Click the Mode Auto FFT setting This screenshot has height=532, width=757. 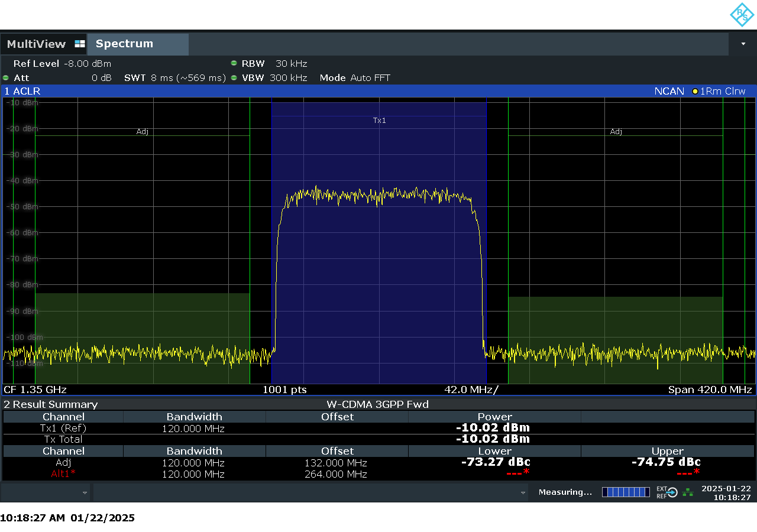point(355,78)
